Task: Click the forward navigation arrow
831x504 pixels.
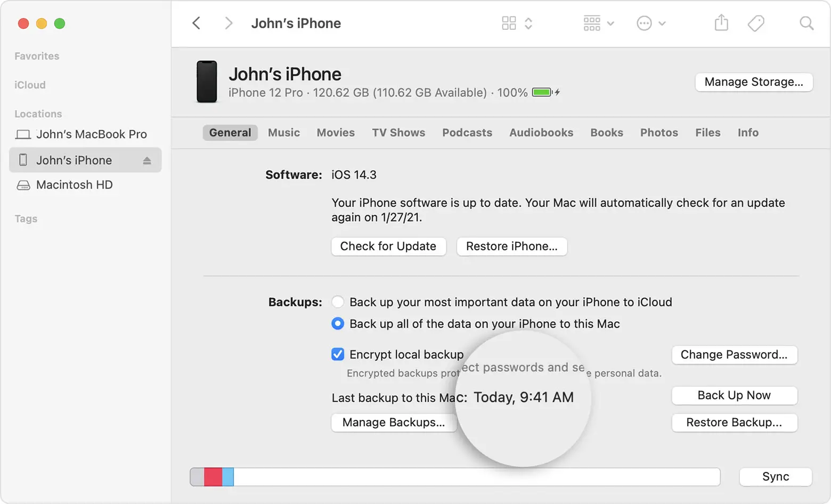Action: pyautogui.click(x=228, y=23)
